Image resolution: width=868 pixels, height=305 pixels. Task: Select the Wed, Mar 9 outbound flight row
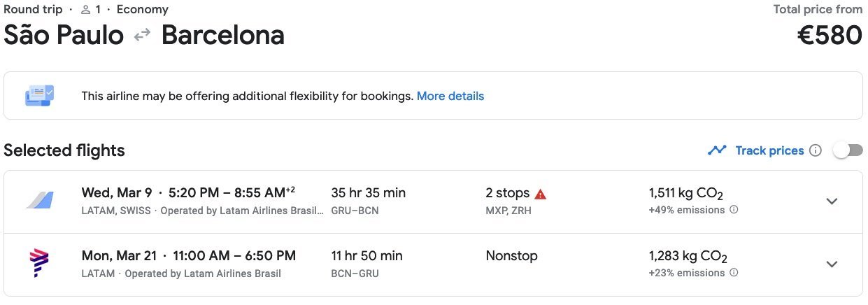[x=433, y=201]
